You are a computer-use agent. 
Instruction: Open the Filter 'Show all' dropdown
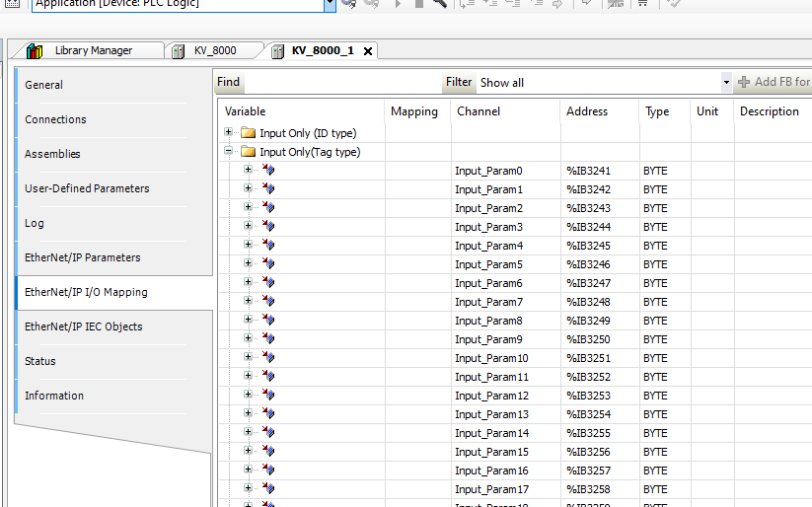[x=726, y=82]
